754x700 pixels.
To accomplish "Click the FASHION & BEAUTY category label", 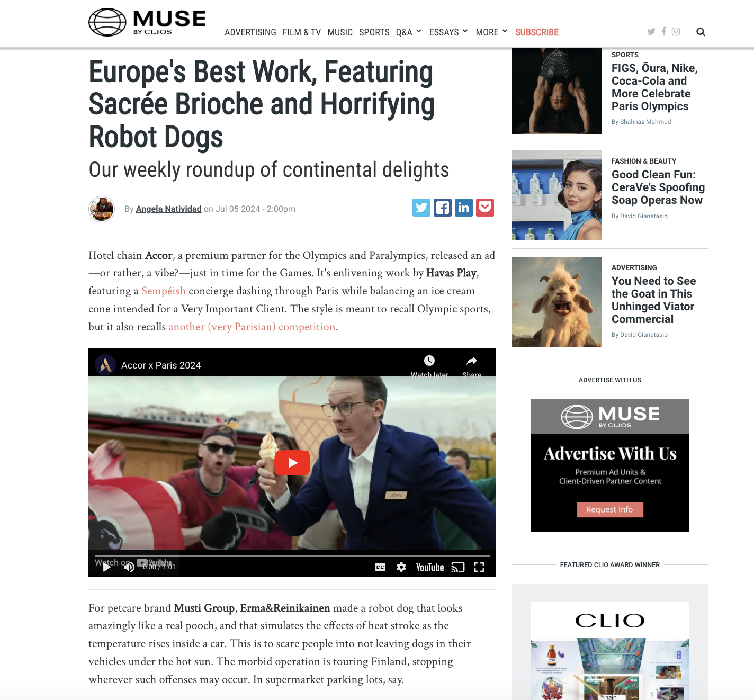I will [x=644, y=161].
